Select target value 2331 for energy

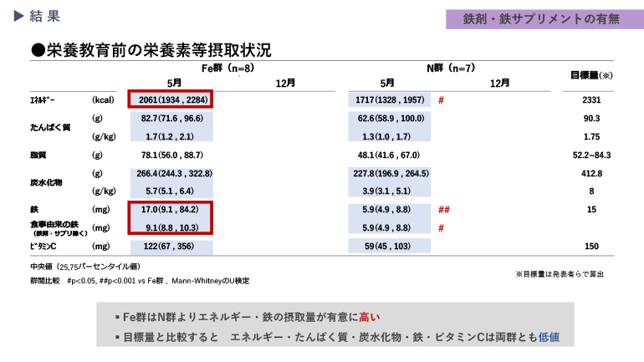pos(591,100)
